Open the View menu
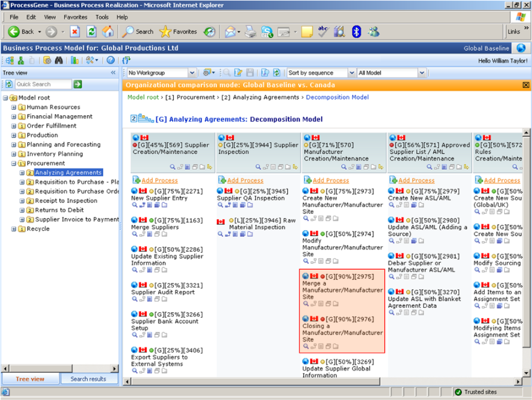 50,17
